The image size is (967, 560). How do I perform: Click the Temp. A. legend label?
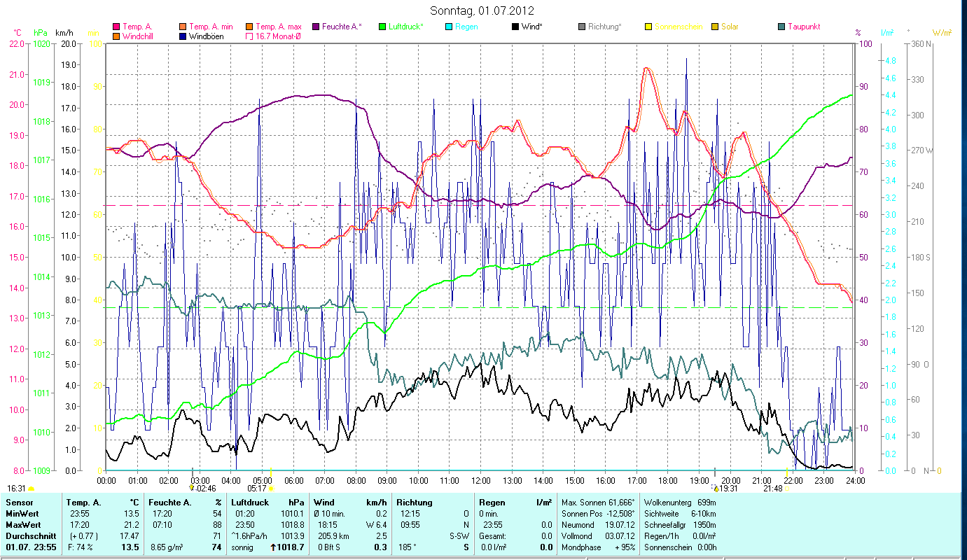[138, 27]
